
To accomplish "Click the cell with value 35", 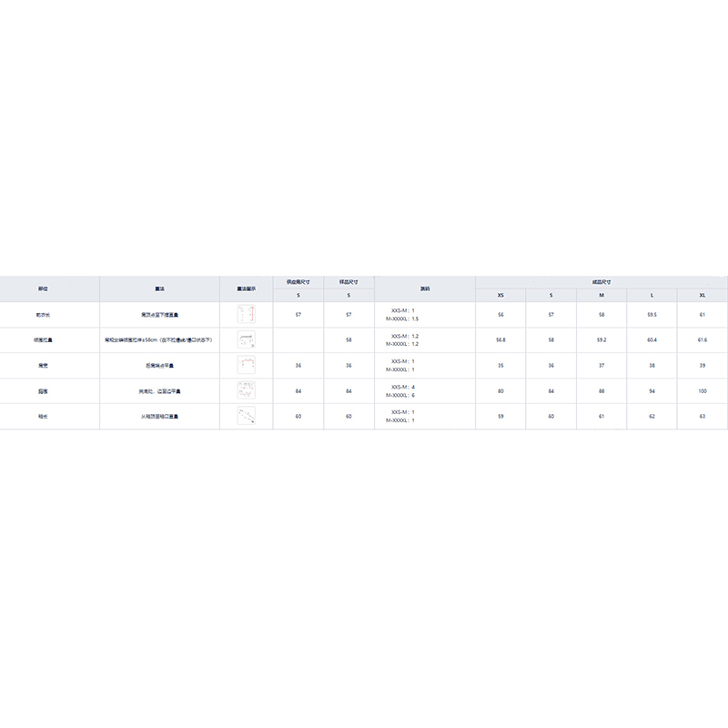I will tap(500, 365).
